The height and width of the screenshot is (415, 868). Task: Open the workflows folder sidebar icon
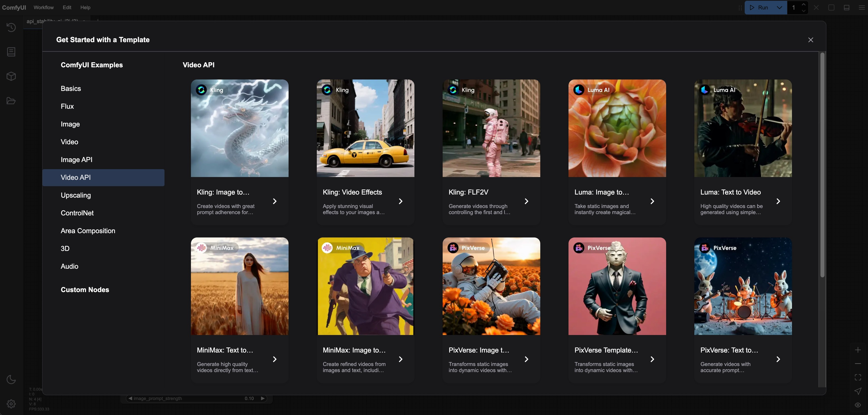[11, 101]
